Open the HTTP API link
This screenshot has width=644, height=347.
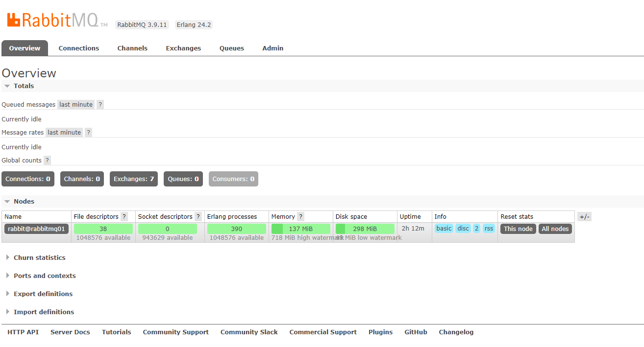click(23, 332)
